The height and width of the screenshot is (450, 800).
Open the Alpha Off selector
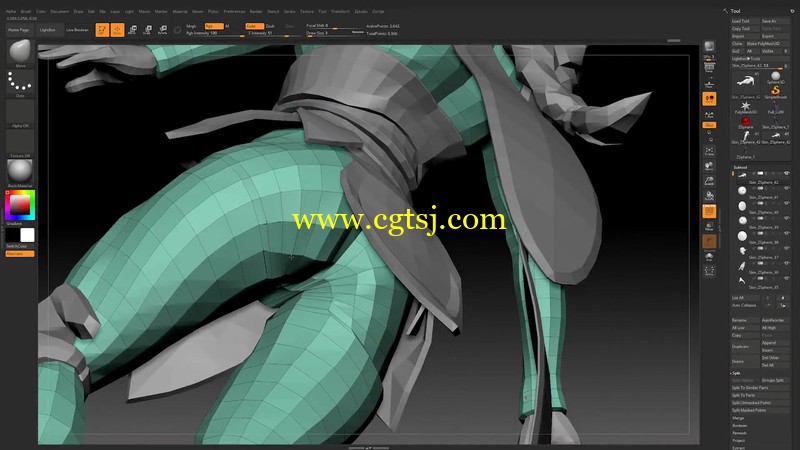pyautogui.click(x=20, y=112)
